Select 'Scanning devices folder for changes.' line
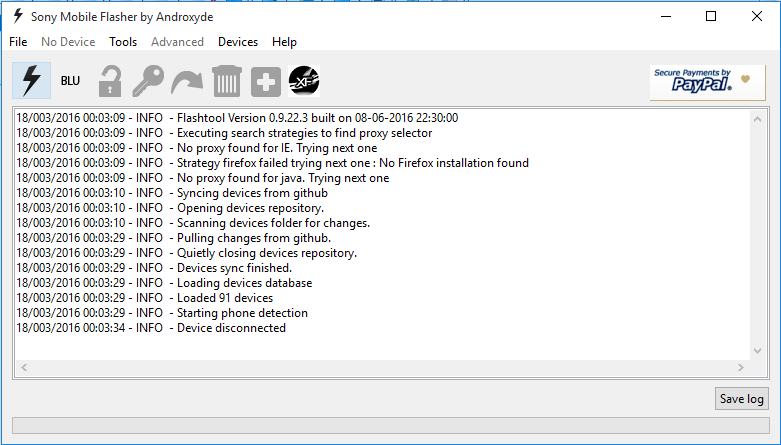Viewport: 781px width, 445px height. [x=193, y=222]
